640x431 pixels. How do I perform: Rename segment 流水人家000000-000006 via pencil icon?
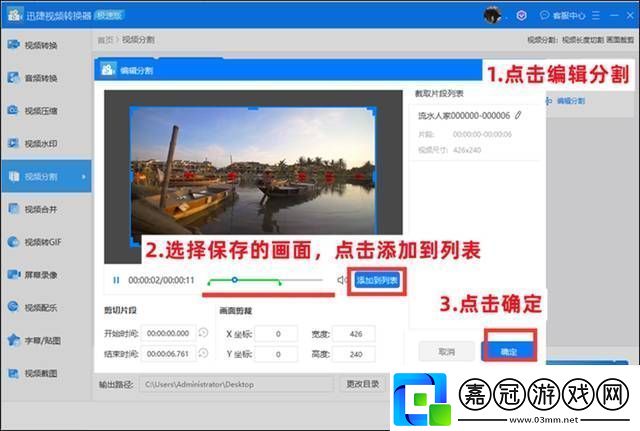518,115
